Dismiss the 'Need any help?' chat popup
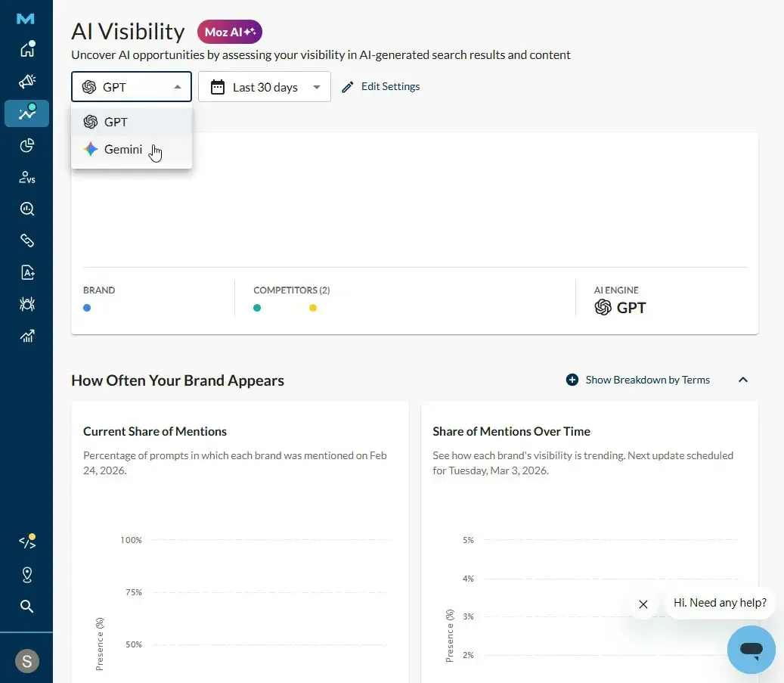784x683 pixels. (x=643, y=604)
